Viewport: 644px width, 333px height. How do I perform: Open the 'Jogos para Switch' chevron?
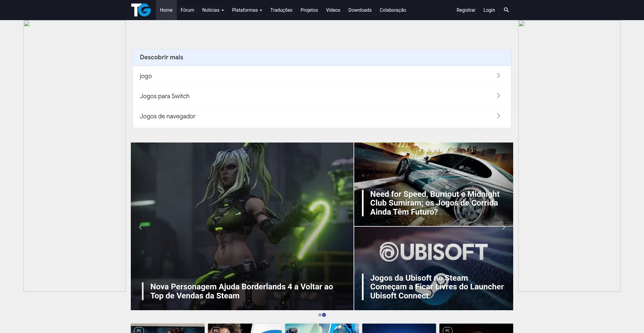pyautogui.click(x=498, y=96)
